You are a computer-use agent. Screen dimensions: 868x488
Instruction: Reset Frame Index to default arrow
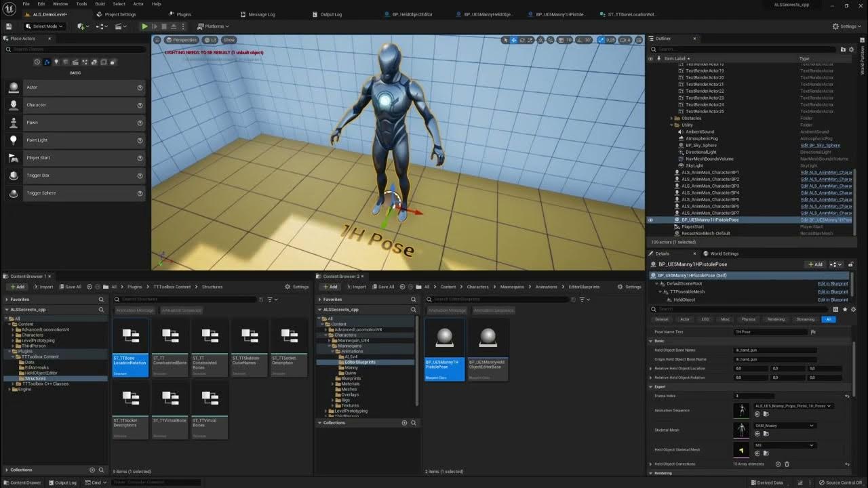[847, 396]
